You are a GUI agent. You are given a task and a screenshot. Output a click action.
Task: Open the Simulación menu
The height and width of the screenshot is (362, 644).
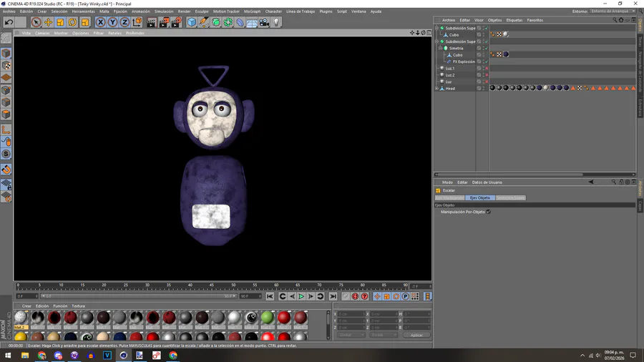pos(164,11)
